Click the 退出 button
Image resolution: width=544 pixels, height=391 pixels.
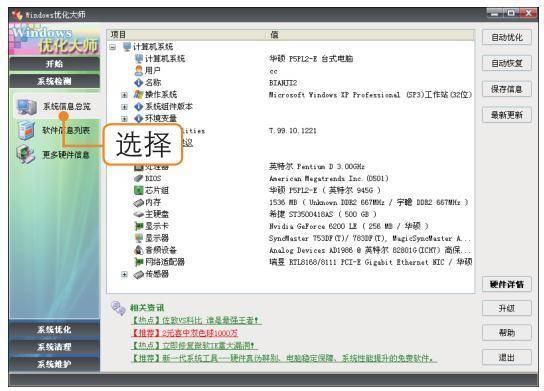click(x=507, y=357)
